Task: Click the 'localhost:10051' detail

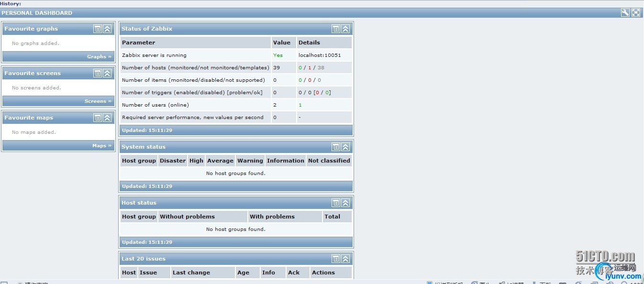Action: click(320, 55)
